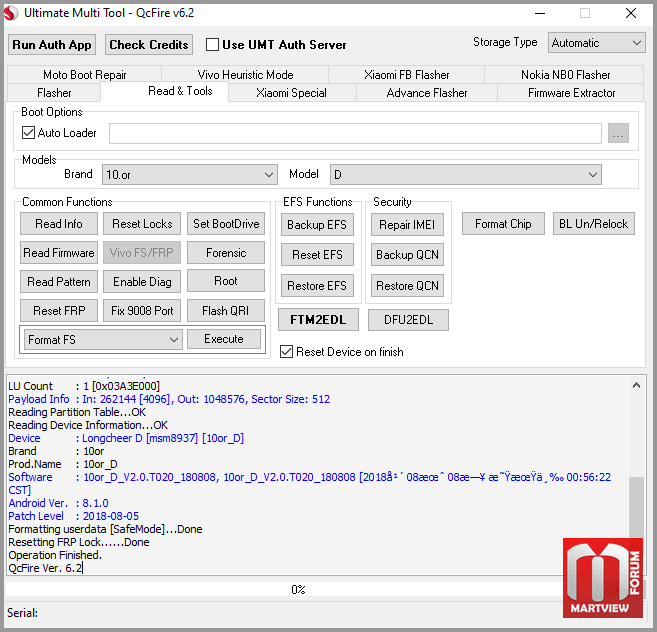Toggle Reset Device on finish checkbox
Image resolution: width=657 pixels, height=632 pixels.
pos(287,352)
